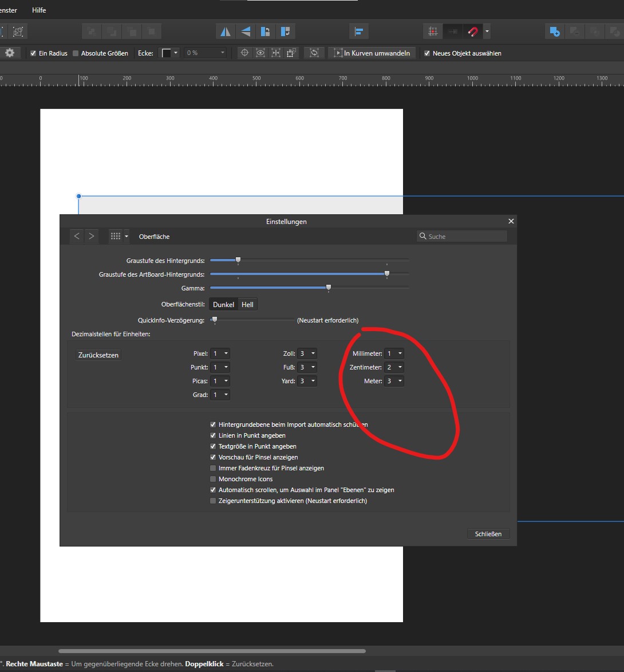Click the gear preferences icon
This screenshot has width=624, height=672.
(x=9, y=53)
